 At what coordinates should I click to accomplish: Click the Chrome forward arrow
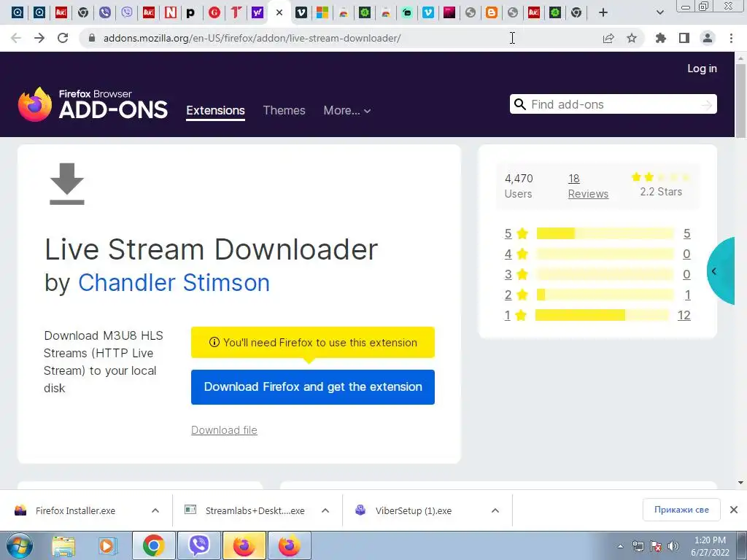pyautogui.click(x=39, y=38)
